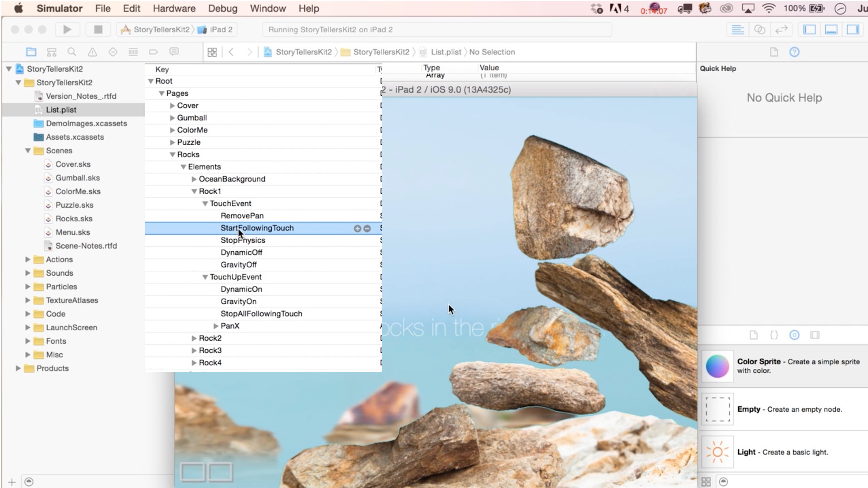The image size is (868, 488).
Task: Toggle the bottom Debug area visibility
Action: (831, 30)
